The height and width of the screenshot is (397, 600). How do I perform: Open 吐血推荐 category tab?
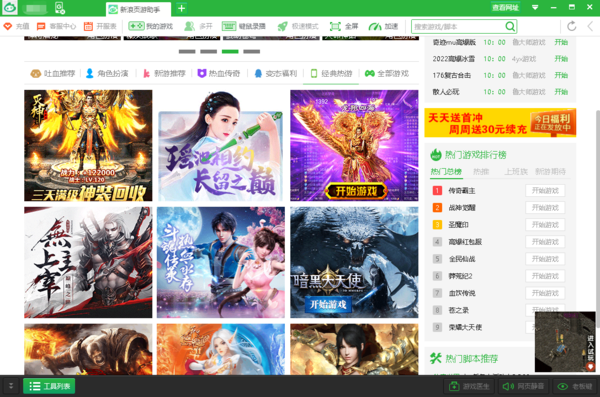pyautogui.click(x=53, y=73)
